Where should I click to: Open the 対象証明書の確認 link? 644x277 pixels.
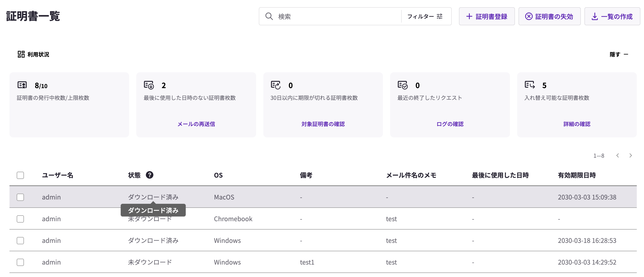click(x=323, y=124)
